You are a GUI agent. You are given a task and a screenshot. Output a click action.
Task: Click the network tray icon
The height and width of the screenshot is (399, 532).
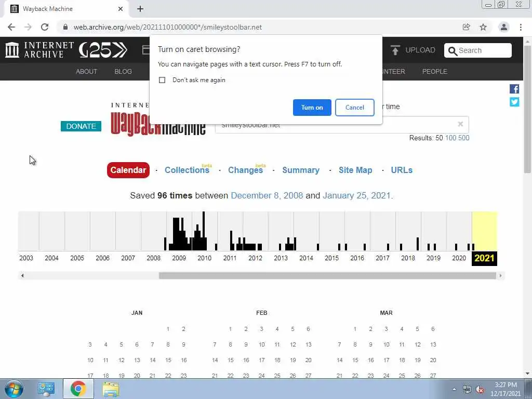[x=467, y=390]
